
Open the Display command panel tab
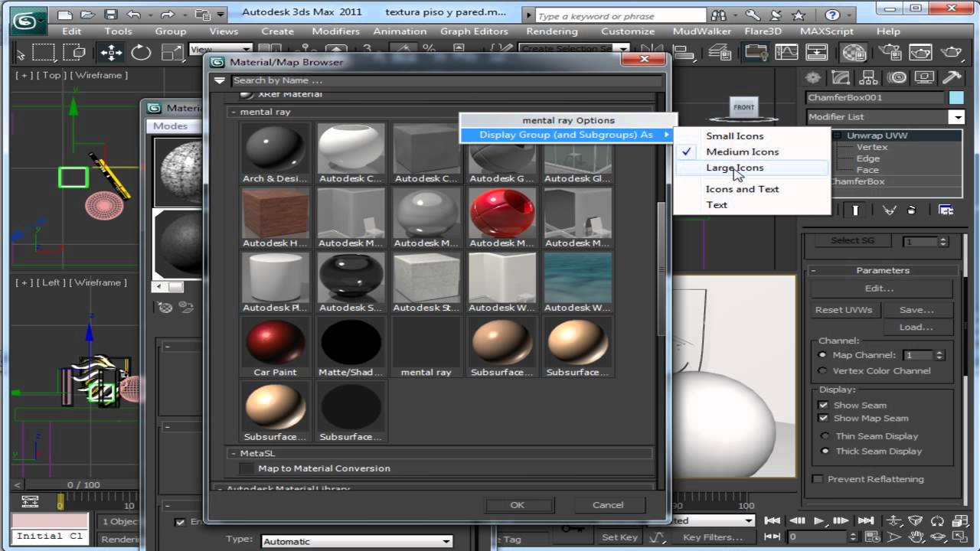[924, 77]
